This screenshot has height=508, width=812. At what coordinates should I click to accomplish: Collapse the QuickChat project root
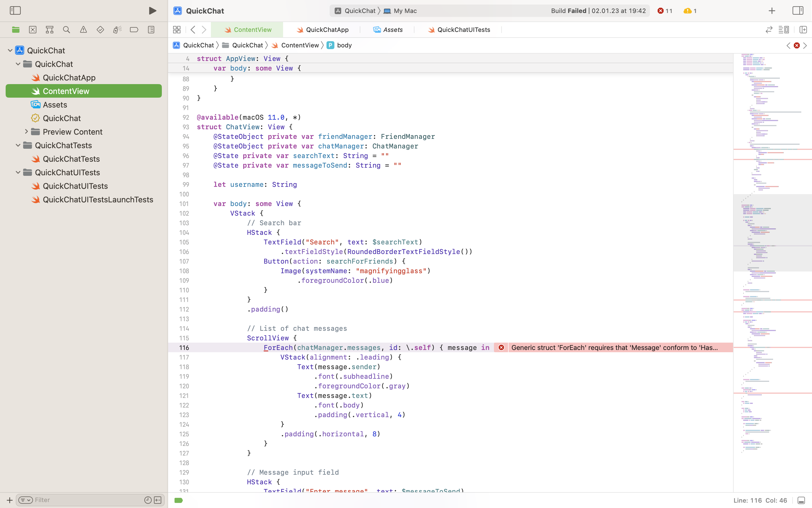point(10,51)
